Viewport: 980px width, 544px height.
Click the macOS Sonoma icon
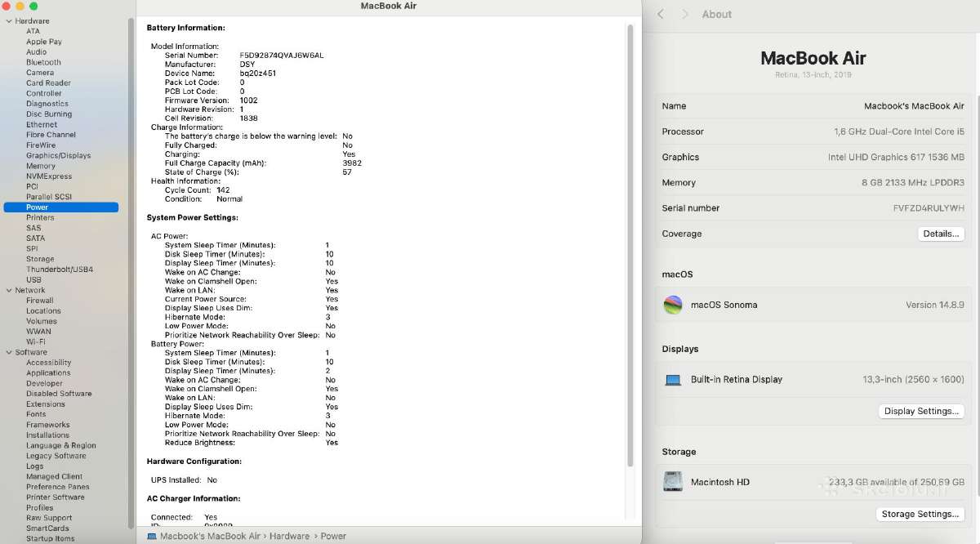pyautogui.click(x=673, y=305)
